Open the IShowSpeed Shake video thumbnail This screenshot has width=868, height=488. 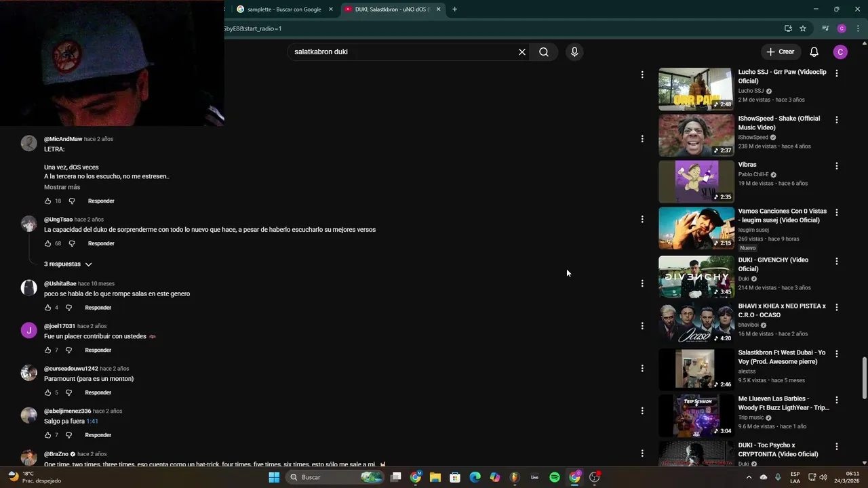[x=696, y=136]
